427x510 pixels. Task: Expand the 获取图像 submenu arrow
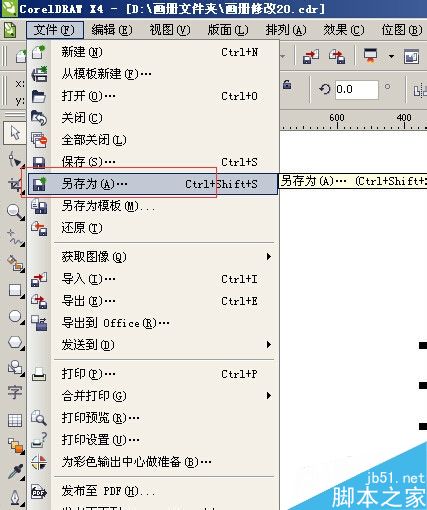pos(269,257)
